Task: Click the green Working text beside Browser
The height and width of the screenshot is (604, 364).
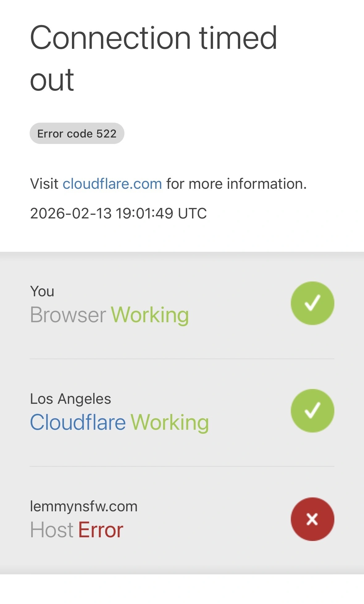Action: (x=150, y=315)
